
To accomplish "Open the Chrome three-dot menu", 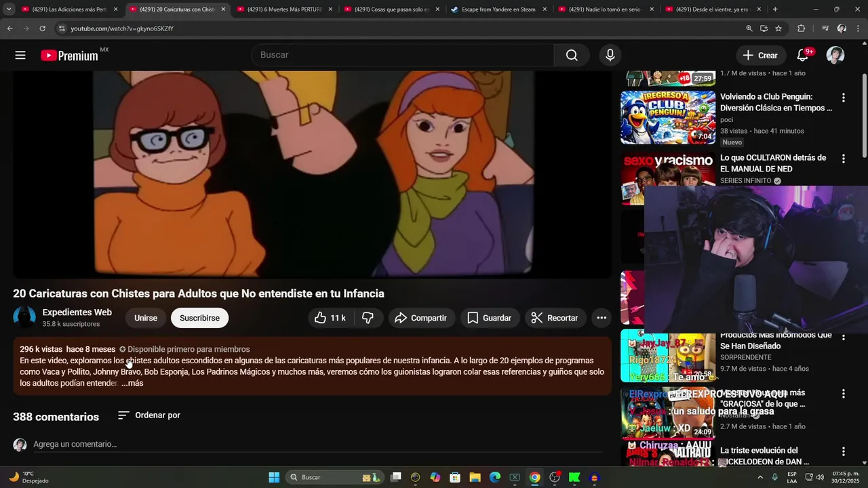I will pyautogui.click(x=858, y=28).
